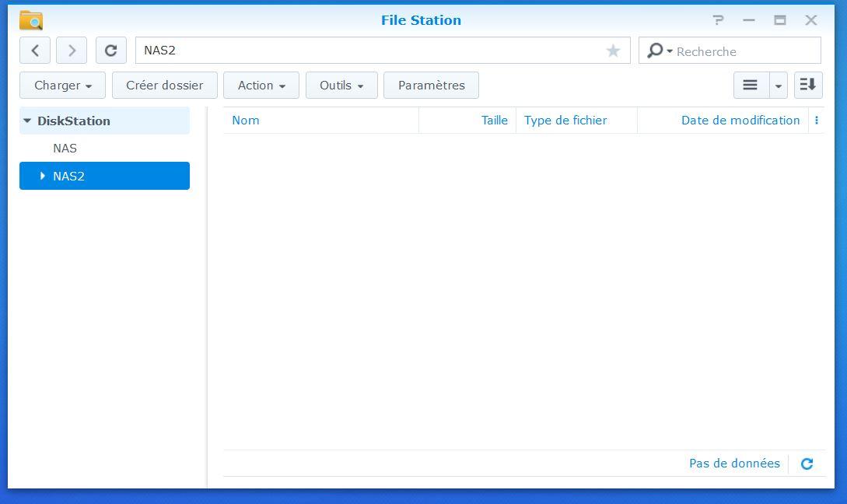Switch to list view mode icon

coord(751,86)
